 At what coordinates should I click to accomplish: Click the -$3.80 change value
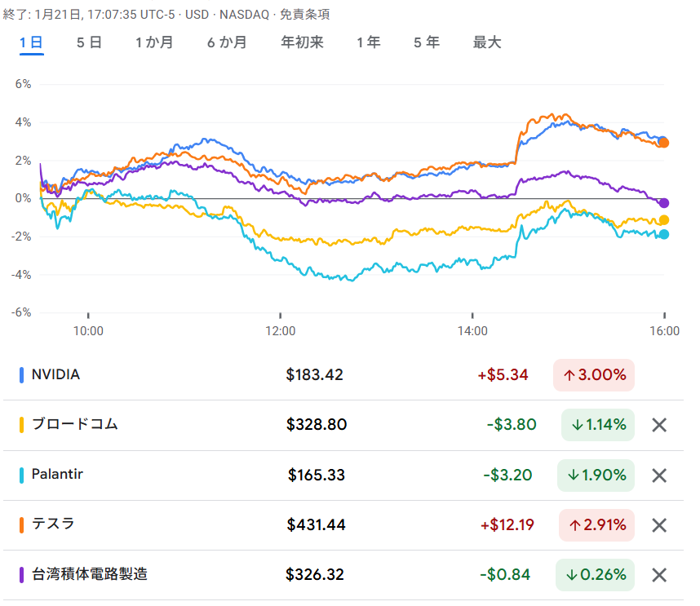512,424
